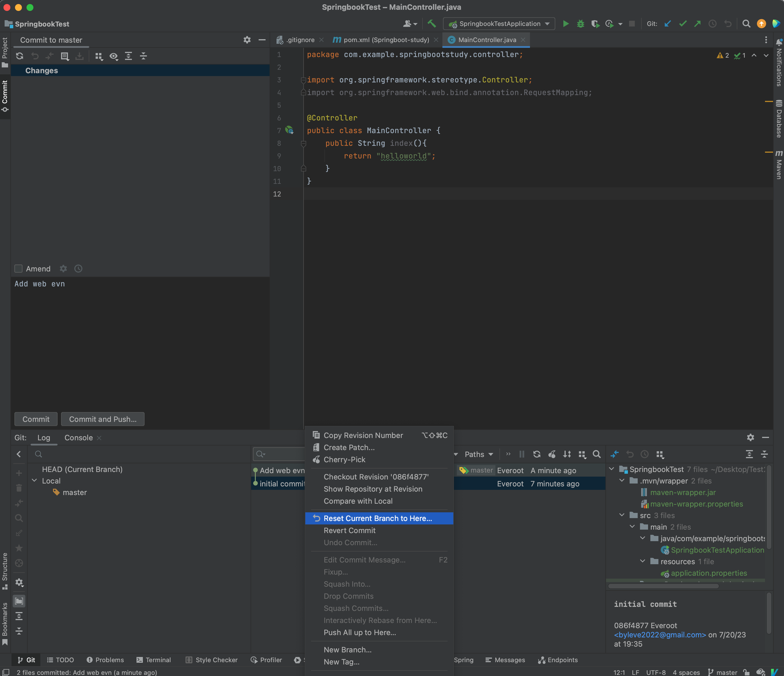This screenshot has width=784, height=676.
Task: Toggle IntelliSort in log toolbar
Action: (567, 454)
